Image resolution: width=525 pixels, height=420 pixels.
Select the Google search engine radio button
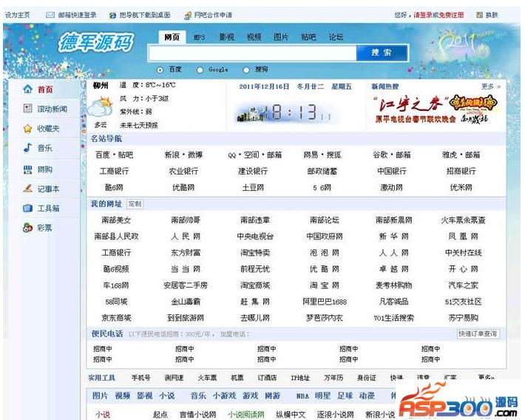pyautogui.click(x=200, y=70)
